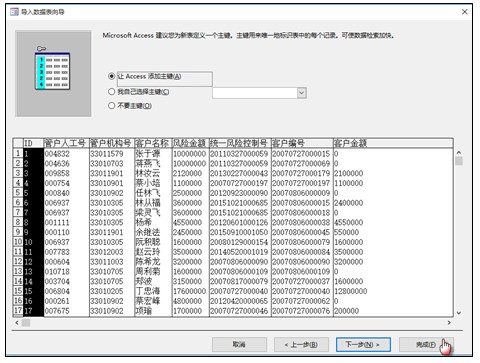Click the 客户编号 column header

(x=302, y=143)
